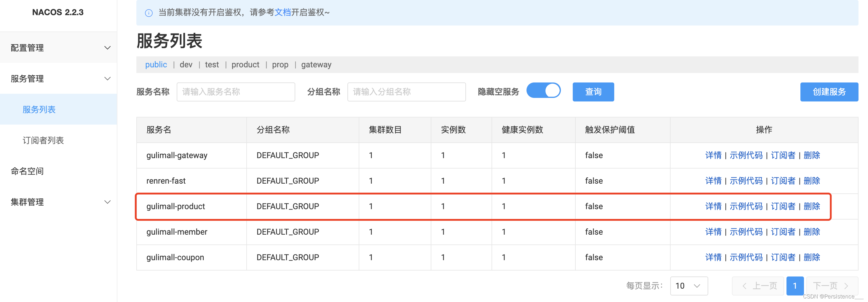This screenshot has height=302, width=868.
Task: Open 详情 for gulimall-member
Action: (x=713, y=232)
